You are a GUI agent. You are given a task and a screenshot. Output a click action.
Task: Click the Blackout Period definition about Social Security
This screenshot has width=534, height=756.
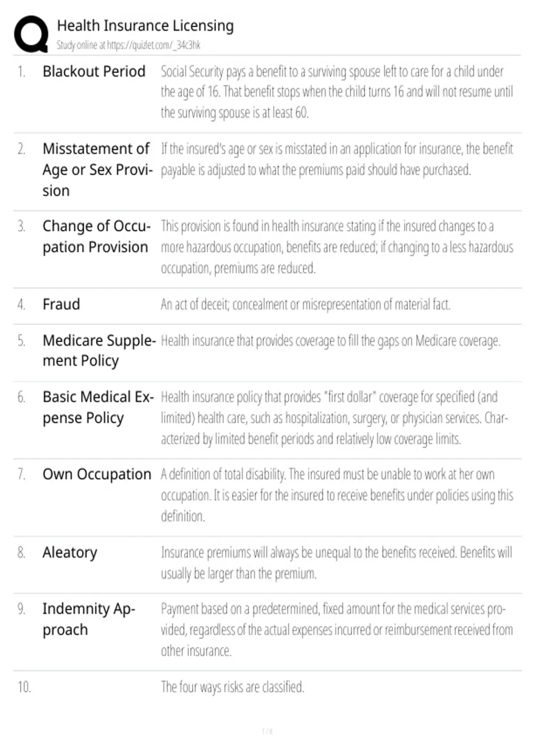pos(337,92)
